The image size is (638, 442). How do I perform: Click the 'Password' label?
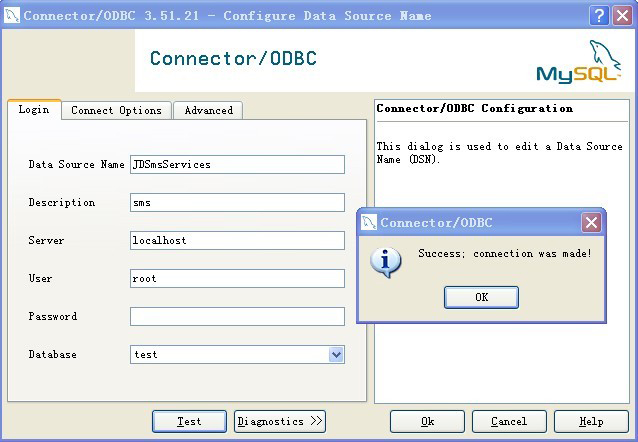pyautogui.click(x=52, y=316)
